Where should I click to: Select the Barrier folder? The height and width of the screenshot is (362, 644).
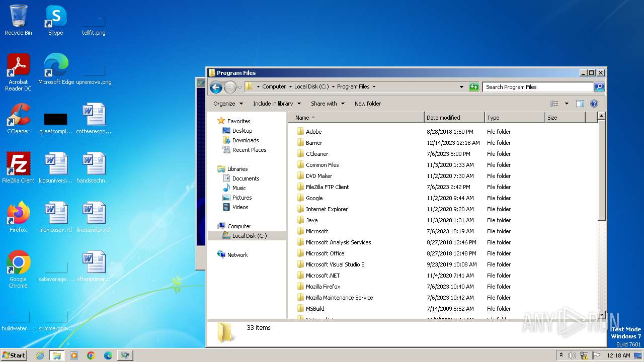point(313,143)
